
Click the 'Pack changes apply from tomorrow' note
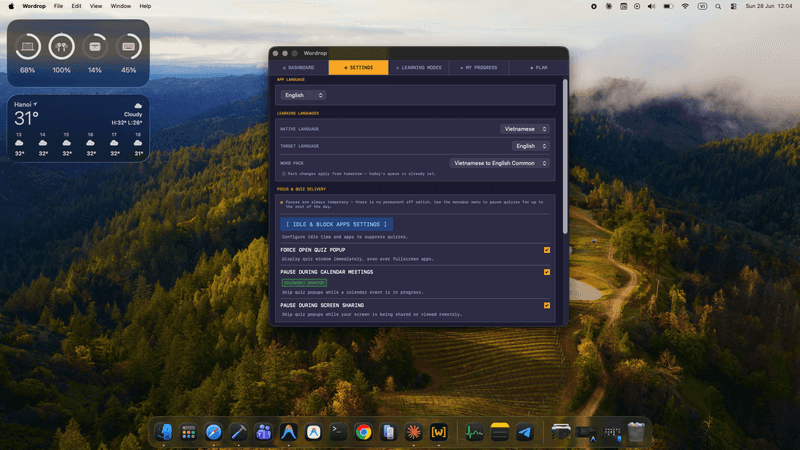[361, 174]
